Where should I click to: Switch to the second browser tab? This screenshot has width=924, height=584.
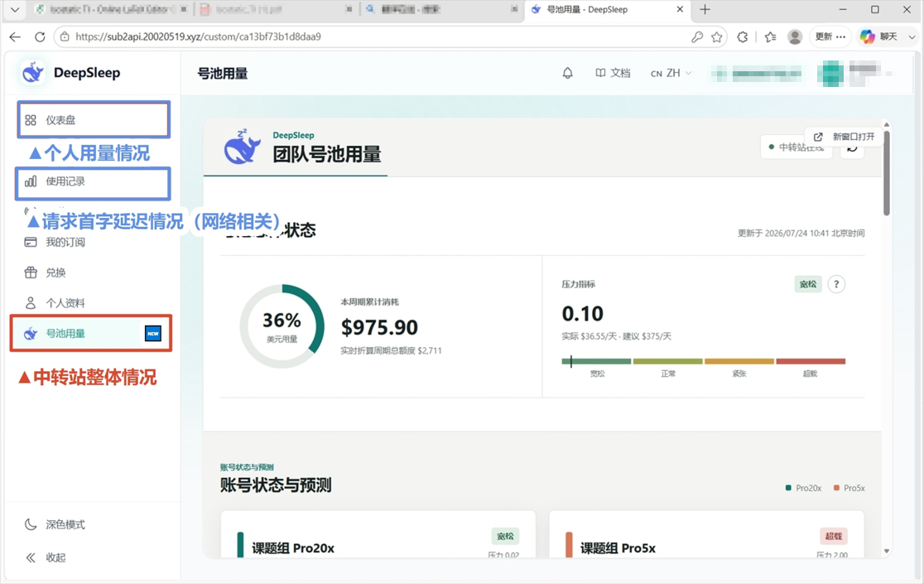[275, 9]
